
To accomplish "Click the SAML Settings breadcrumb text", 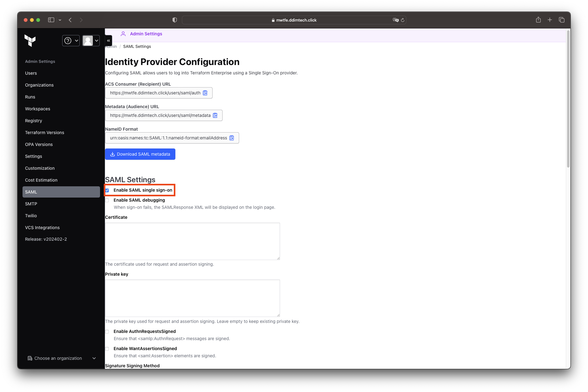I will click(137, 47).
